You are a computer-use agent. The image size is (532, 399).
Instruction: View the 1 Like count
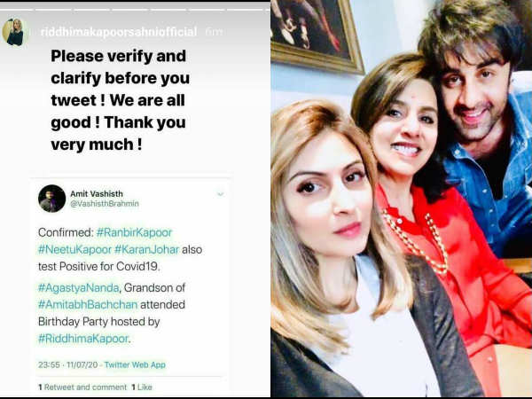tap(142, 387)
